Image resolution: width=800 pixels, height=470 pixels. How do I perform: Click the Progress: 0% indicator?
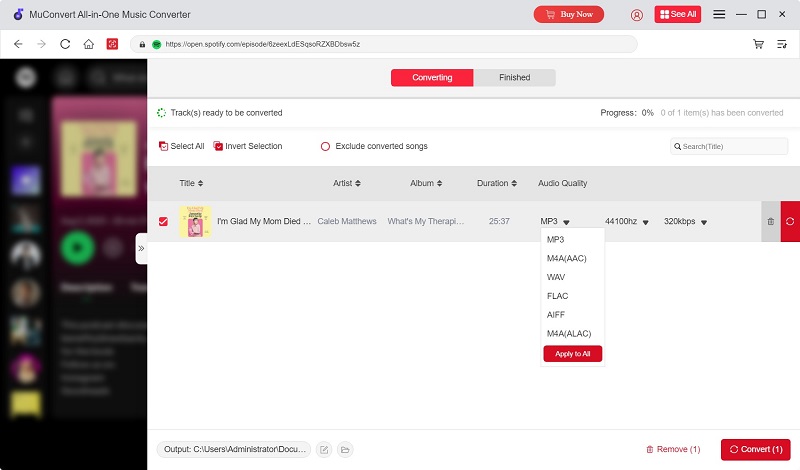pyautogui.click(x=627, y=113)
